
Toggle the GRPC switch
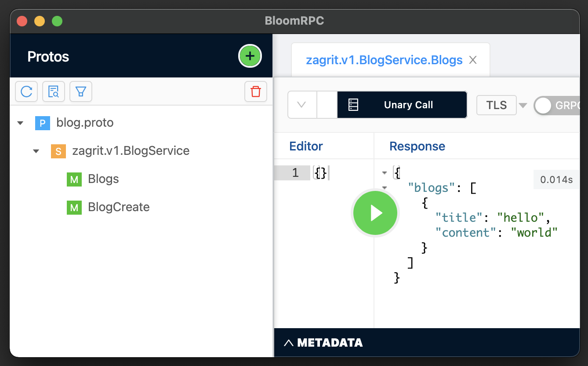pos(557,106)
